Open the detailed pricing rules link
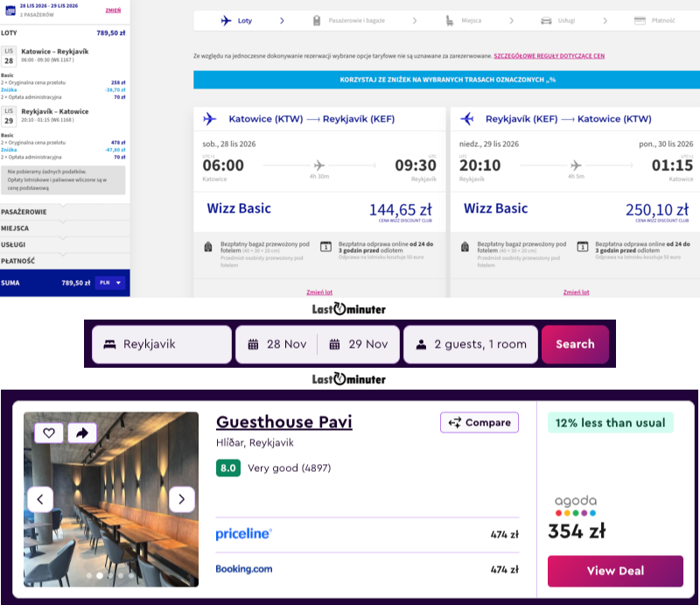700x605 pixels. coord(549,56)
